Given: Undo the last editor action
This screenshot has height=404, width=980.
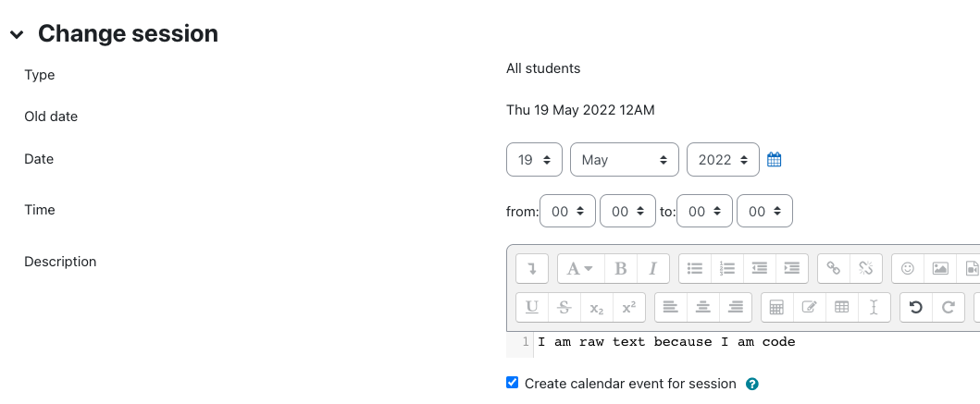Looking at the screenshot, I should [x=916, y=307].
